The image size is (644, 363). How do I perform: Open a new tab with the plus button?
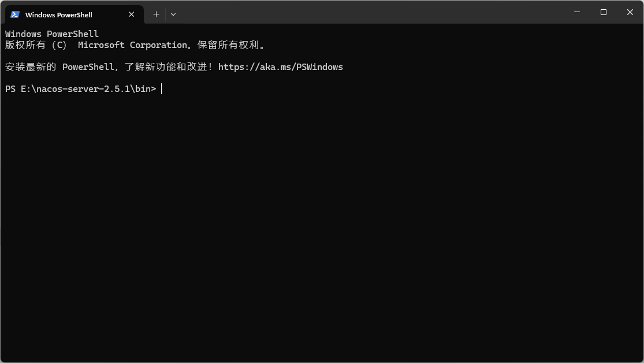[x=156, y=14]
